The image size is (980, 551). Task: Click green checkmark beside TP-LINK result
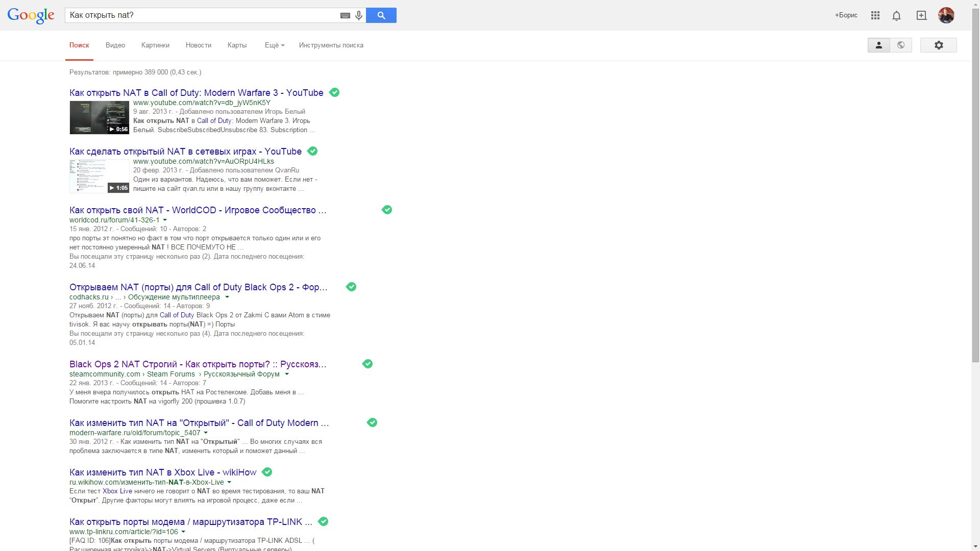click(x=323, y=521)
